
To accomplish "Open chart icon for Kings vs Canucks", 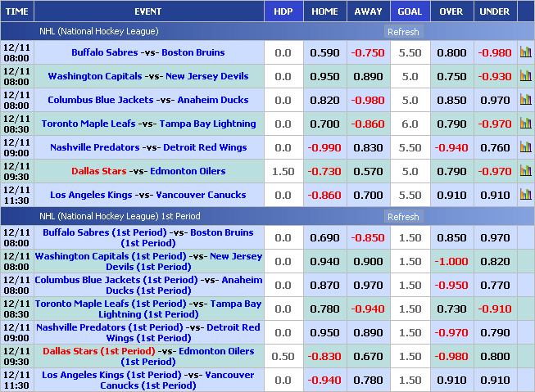I will (525, 195).
